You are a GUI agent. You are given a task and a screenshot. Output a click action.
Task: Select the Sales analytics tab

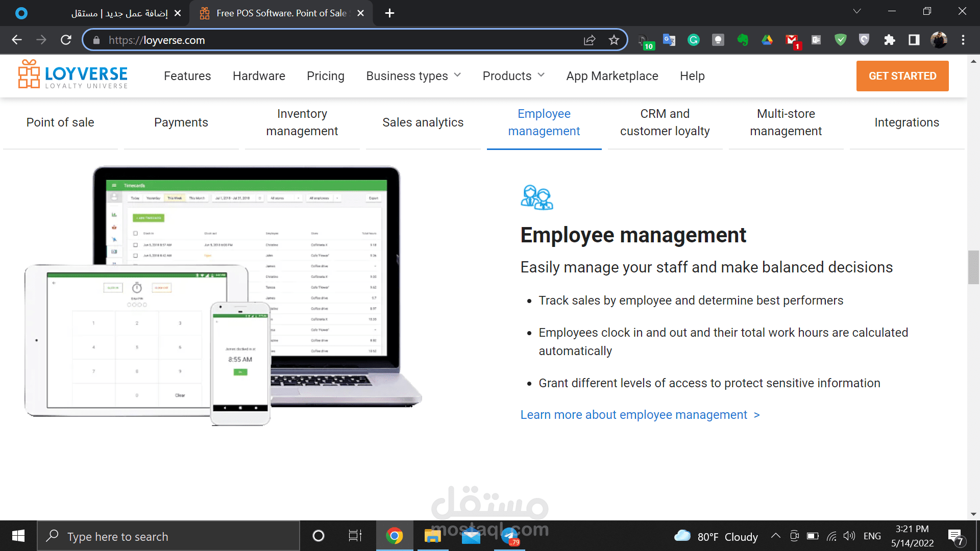pos(423,122)
